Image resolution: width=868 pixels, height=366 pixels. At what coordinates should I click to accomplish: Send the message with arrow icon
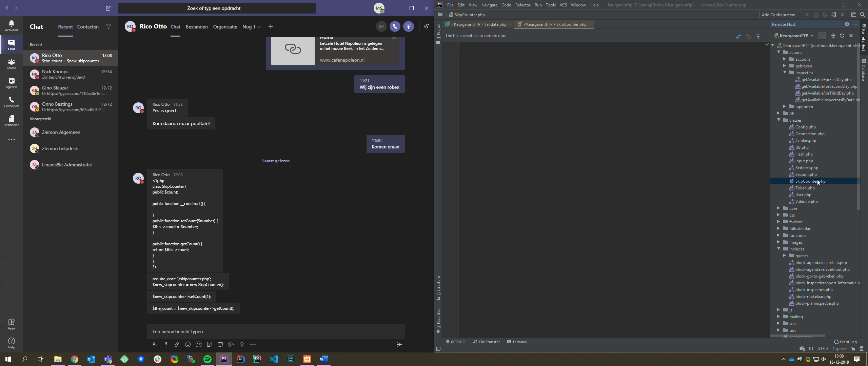(399, 344)
